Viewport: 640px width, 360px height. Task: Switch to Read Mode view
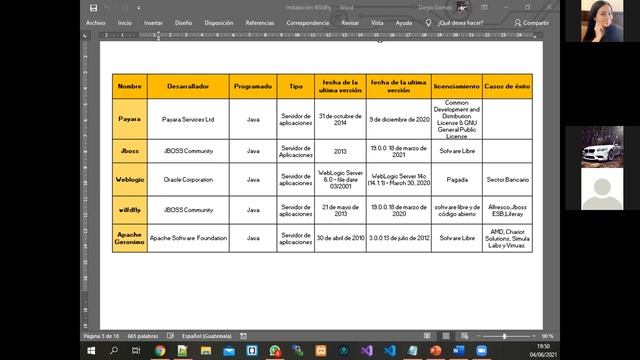[427, 336]
